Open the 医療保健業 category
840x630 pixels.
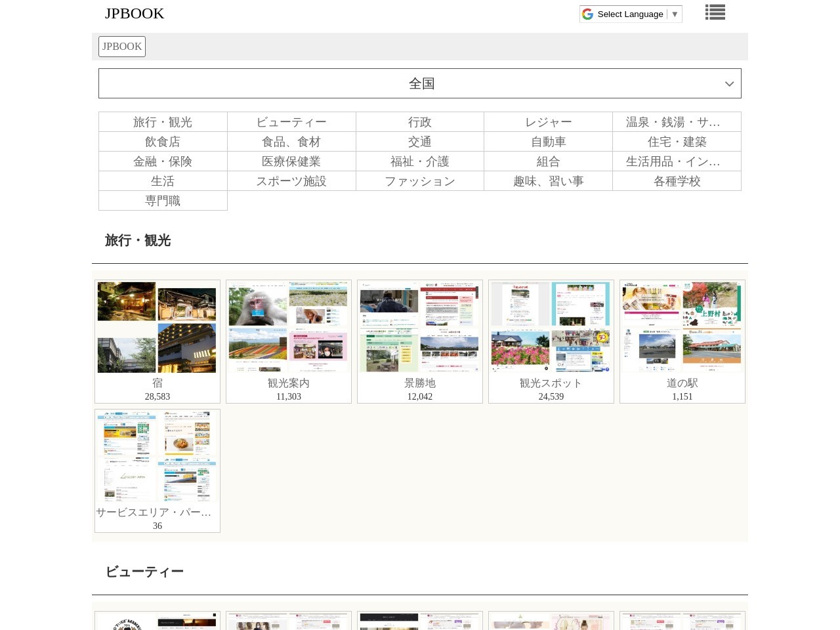[x=291, y=161]
